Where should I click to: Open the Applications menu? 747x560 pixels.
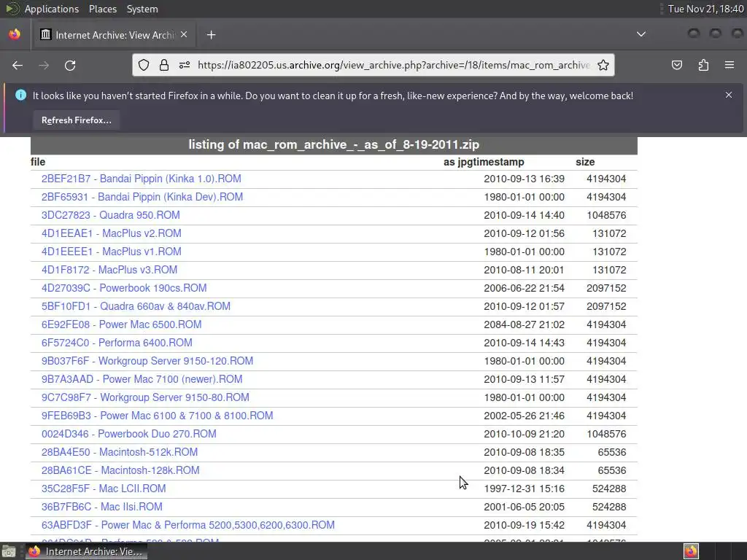coord(51,9)
